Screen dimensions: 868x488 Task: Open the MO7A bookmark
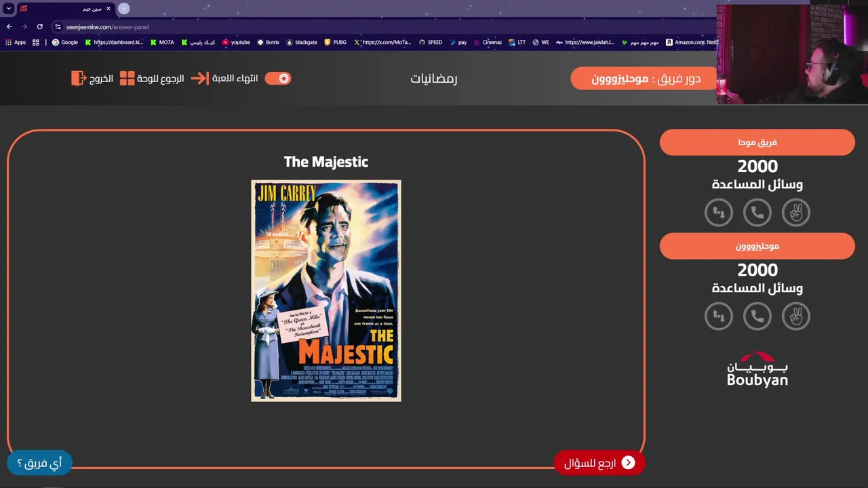pos(162,42)
